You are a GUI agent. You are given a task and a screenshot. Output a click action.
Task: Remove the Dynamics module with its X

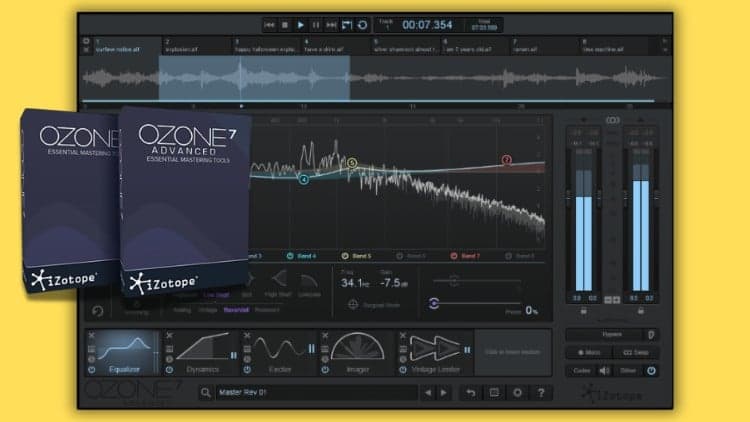(169, 335)
